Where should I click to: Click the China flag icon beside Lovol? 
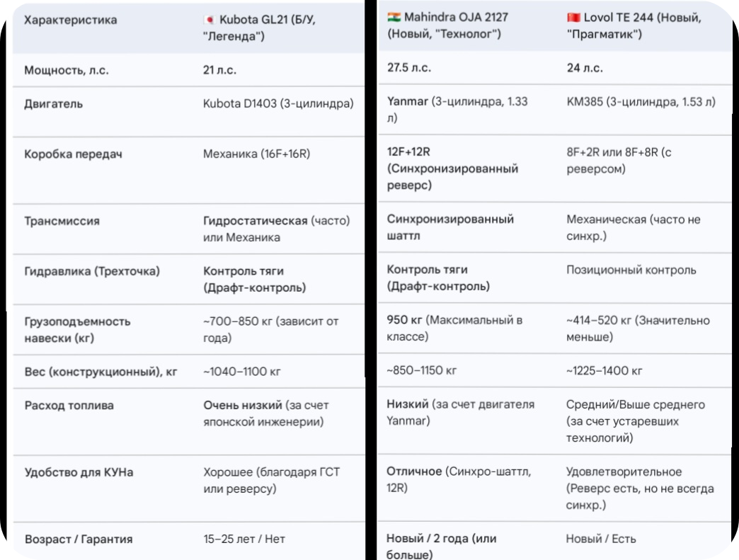573,18
